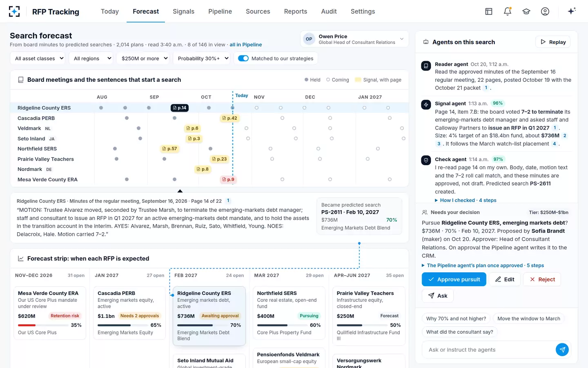Open Veldmark p.6 signal marker

192,128
